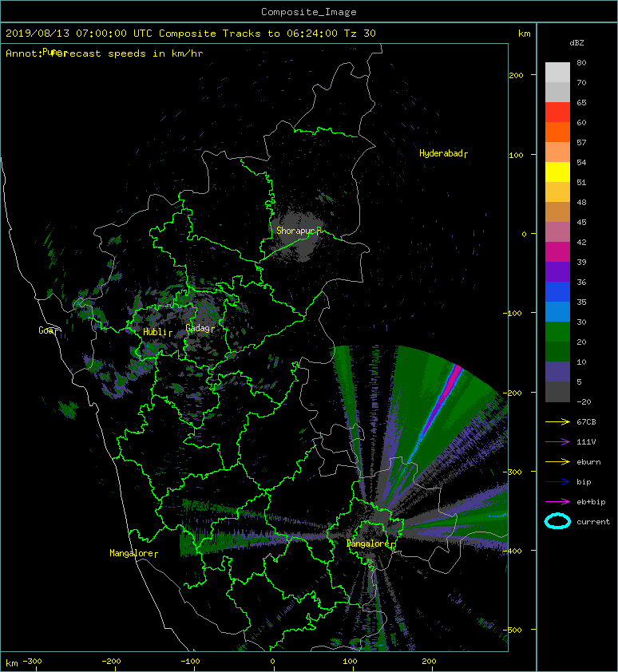Select the red swatch between 65 and 60
Screen dimensions: 618x672
tap(557, 112)
